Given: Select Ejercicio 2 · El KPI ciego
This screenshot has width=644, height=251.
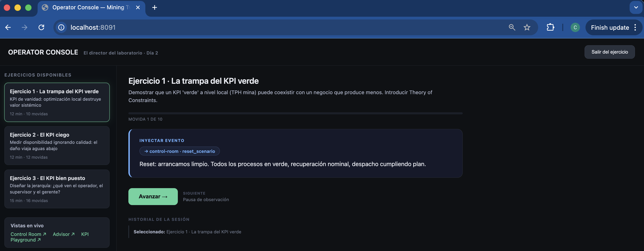Looking at the screenshot, I should click(x=57, y=145).
